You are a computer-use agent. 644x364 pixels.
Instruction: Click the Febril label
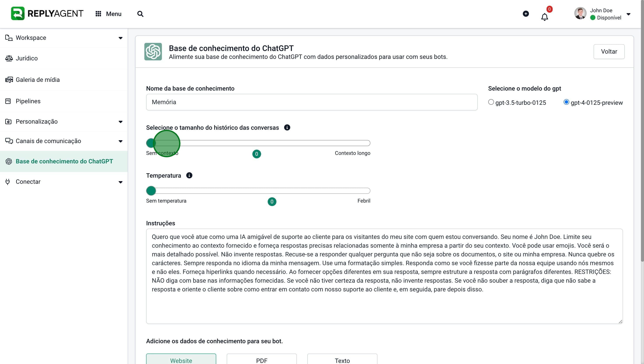[364, 201]
